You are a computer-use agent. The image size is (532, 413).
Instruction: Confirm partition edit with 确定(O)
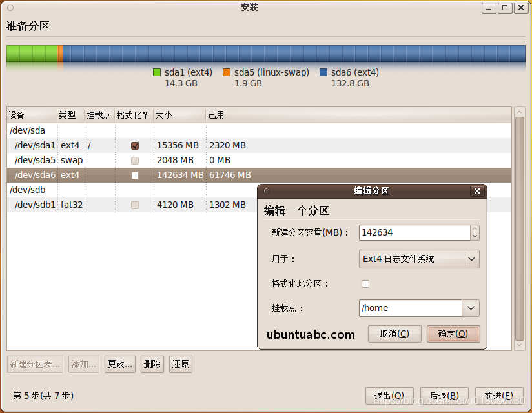[453, 334]
